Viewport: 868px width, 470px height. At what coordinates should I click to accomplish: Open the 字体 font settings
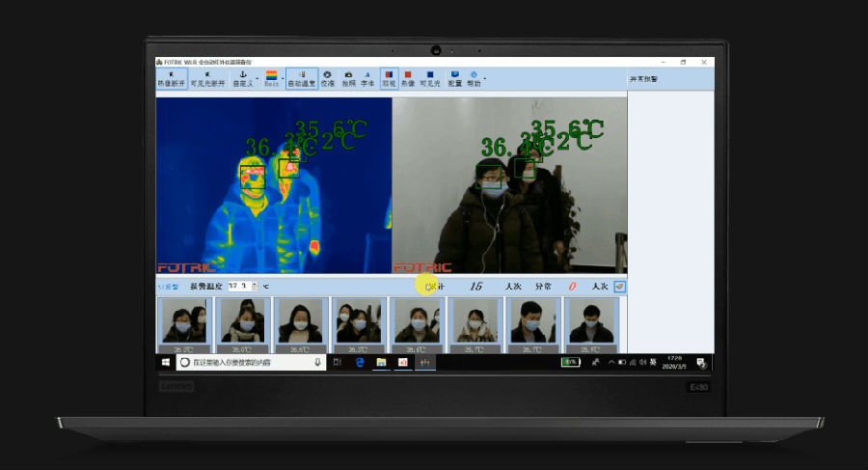(367, 79)
